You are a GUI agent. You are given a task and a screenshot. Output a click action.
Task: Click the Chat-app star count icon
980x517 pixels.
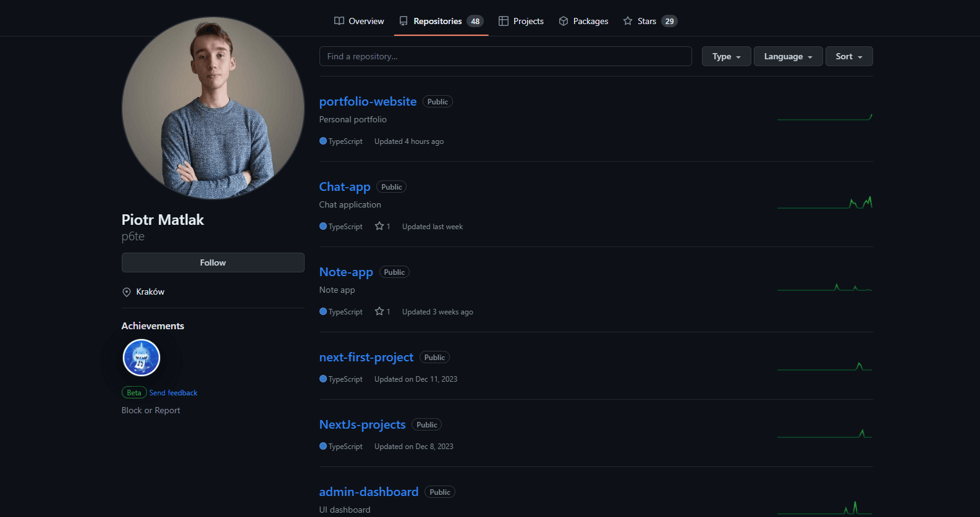(x=379, y=226)
